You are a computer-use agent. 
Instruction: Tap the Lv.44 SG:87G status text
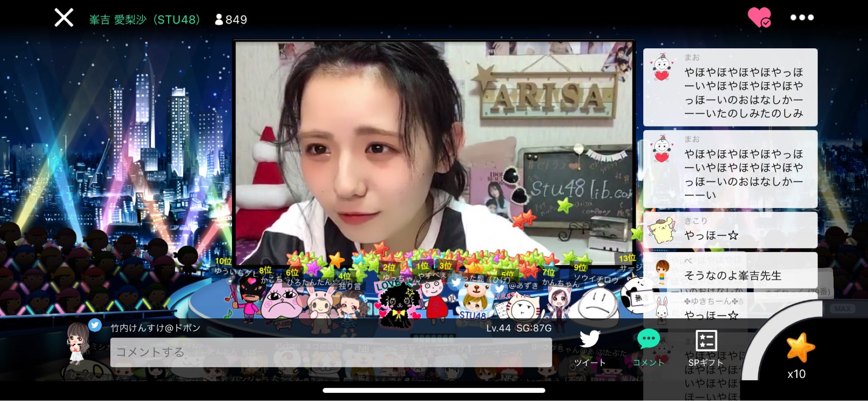[x=519, y=328]
